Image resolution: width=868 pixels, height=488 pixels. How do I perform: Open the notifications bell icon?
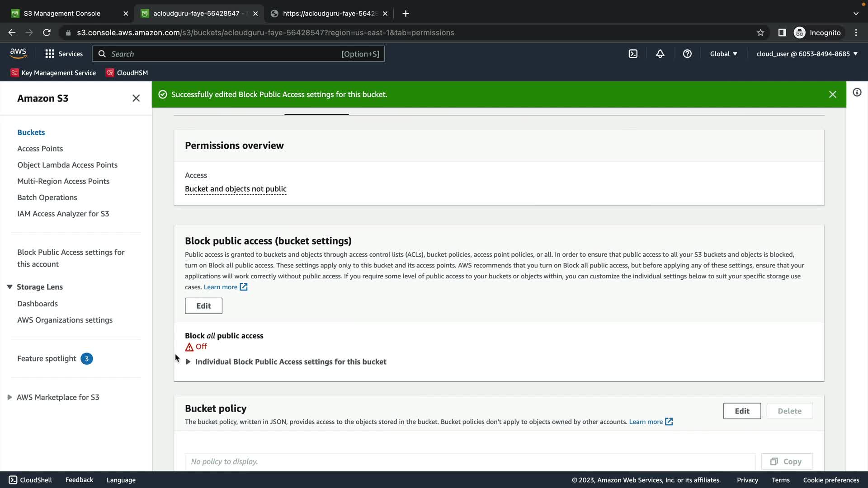coord(660,54)
